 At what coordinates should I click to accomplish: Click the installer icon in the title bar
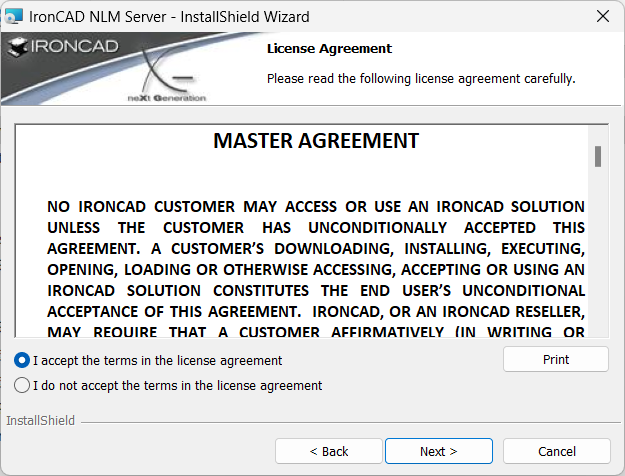13,16
